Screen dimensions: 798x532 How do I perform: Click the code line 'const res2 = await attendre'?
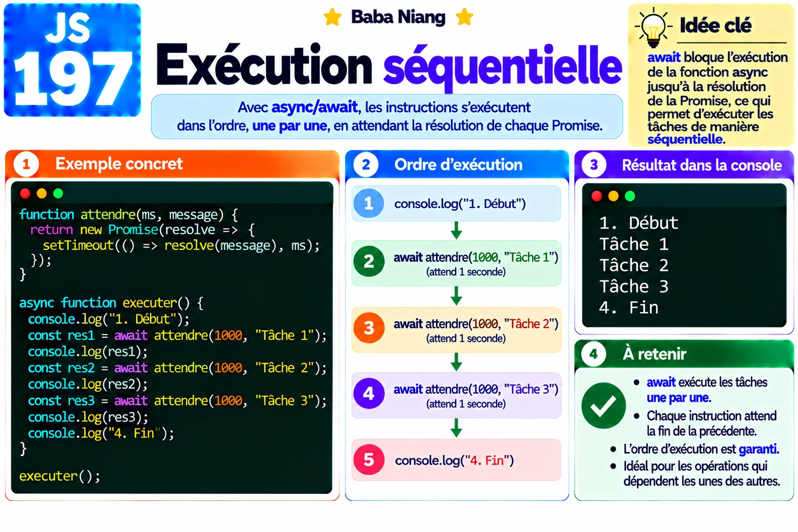(x=177, y=368)
